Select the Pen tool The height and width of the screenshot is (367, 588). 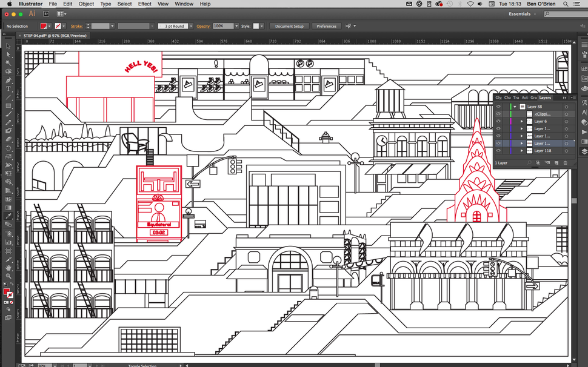8,81
